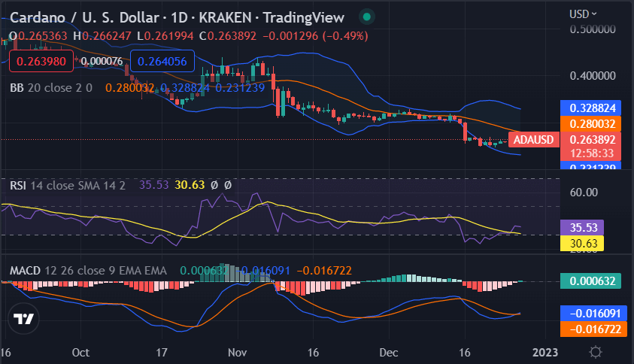The width and height of the screenshot is (634, 364).
Task: Click the 17 date axis label
Action: coord(162,353)
